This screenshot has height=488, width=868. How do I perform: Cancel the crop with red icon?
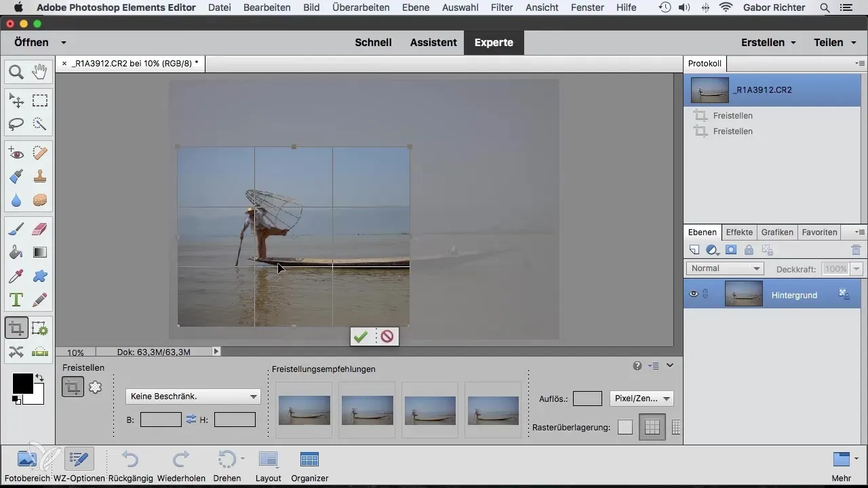387,336
